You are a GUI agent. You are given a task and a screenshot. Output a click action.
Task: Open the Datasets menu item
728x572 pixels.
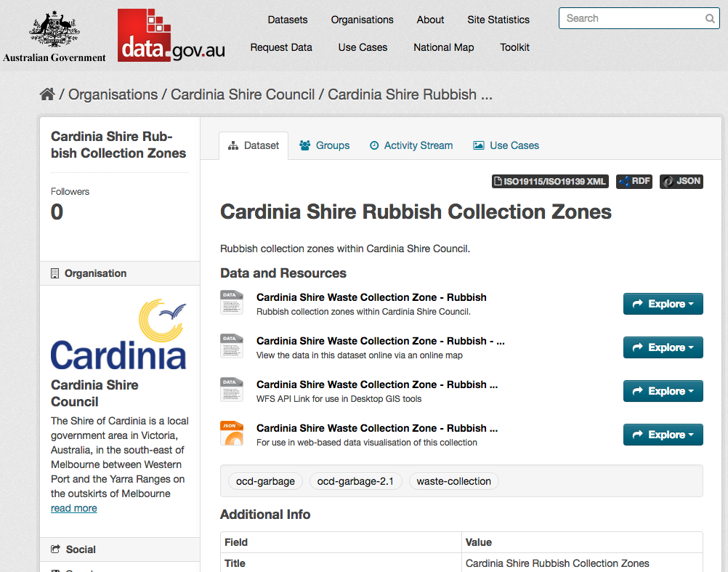point(288,20)
